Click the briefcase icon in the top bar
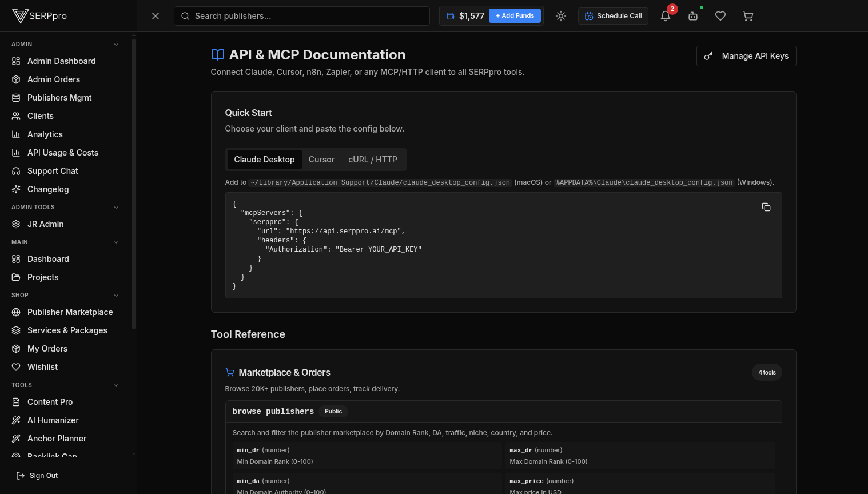This screenshot has height=494, width=868. tap(693, 16)
